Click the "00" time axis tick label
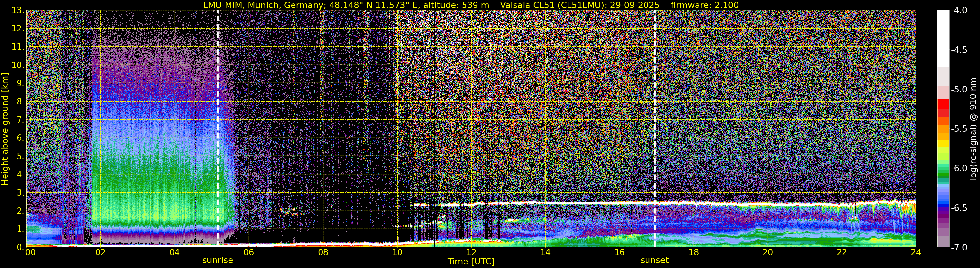This screenshot has height=268, width=980. (x=31, y=253)
